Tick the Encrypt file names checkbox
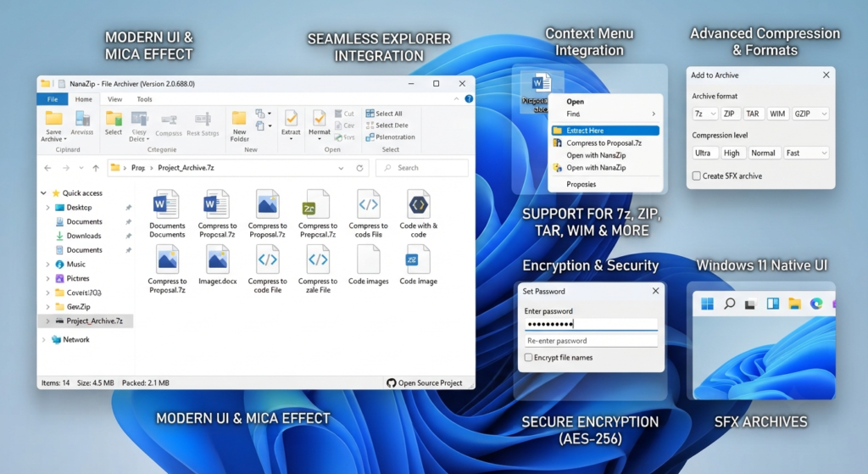This screenshot has height=474, width=868. coord(528,357)
